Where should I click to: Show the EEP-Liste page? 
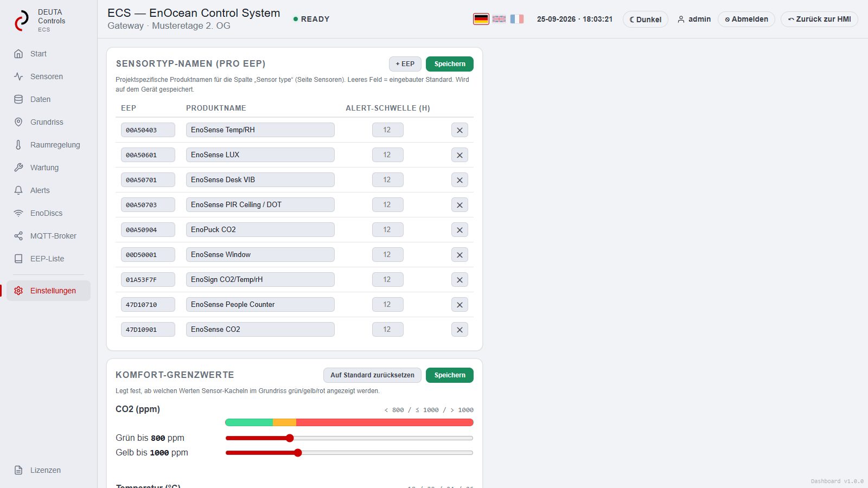(x=48, y=259)
